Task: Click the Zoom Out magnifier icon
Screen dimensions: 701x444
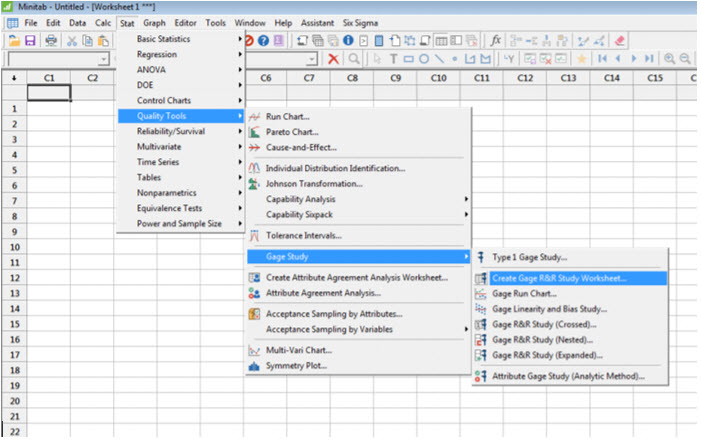Action: [x=684, y=59]
